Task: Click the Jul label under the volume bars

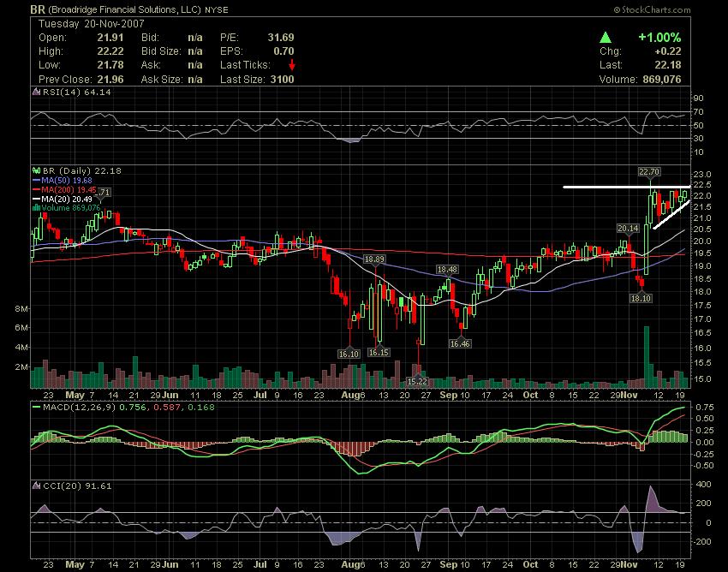Action: (x=260, y=395)
